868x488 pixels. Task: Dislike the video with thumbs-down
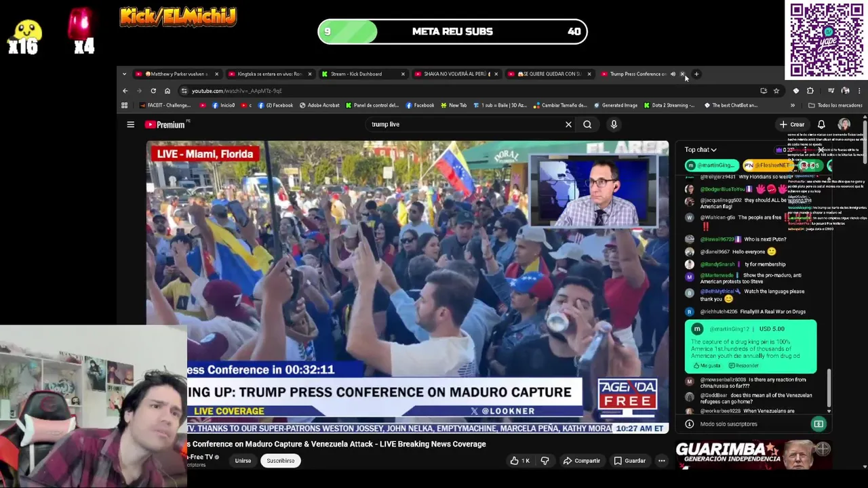coord(545,461)
